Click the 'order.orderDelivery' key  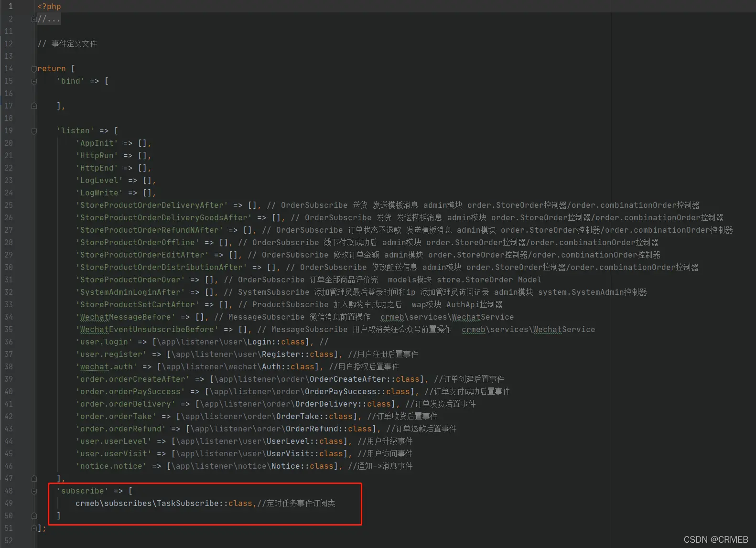tap(126, 404)
